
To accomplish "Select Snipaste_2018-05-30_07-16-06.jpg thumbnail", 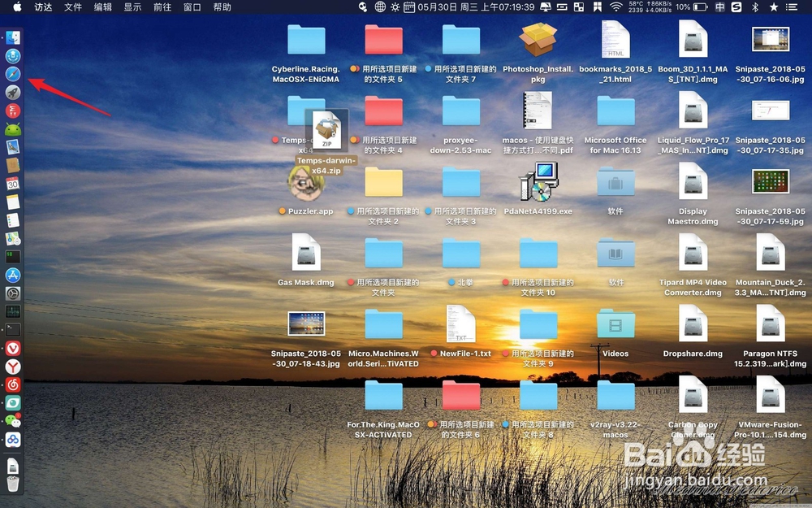I will [x=770, y=39].
